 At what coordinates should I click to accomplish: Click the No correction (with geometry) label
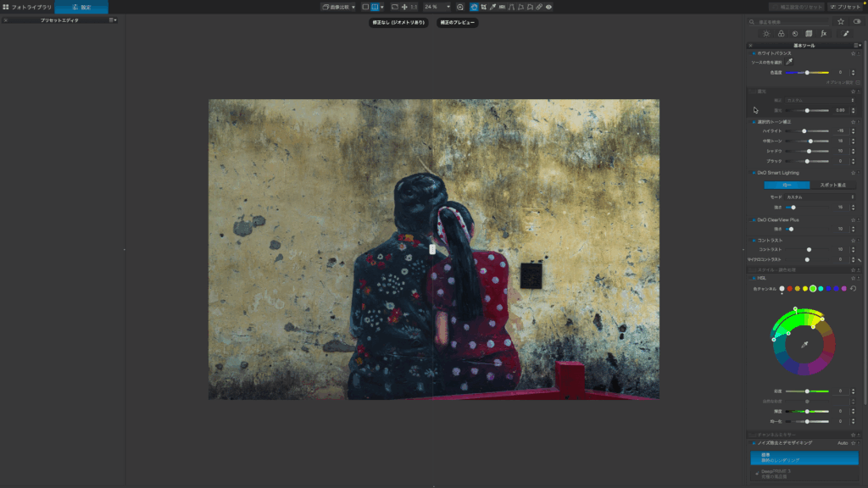(x=398, y=23)
